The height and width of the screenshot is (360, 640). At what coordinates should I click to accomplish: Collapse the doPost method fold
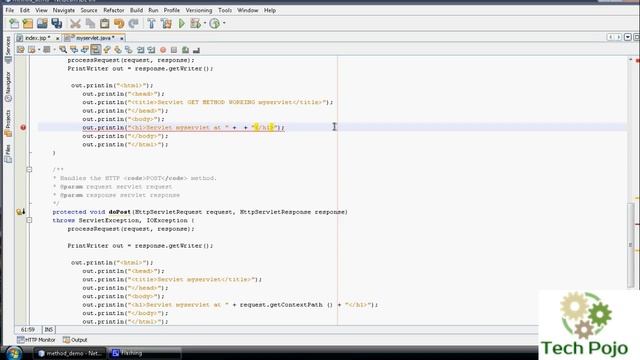tap(29, 220)
